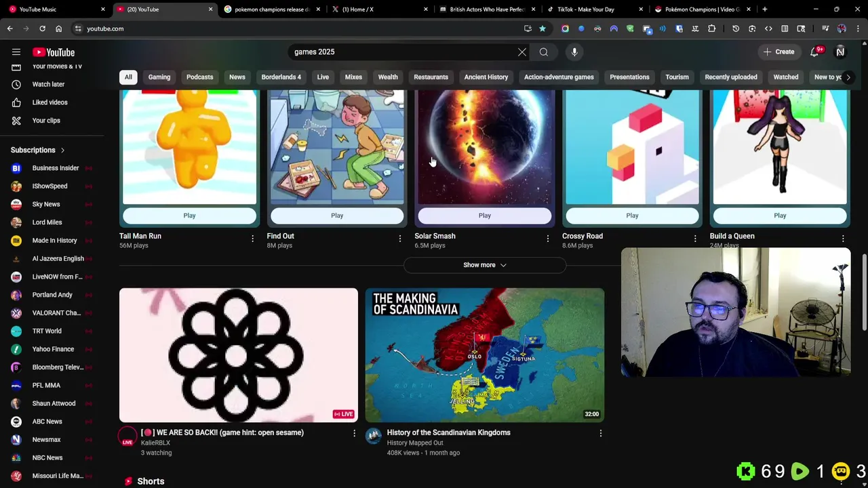Play the Crossy Road game
868x488 pixels.
[632, 216]
